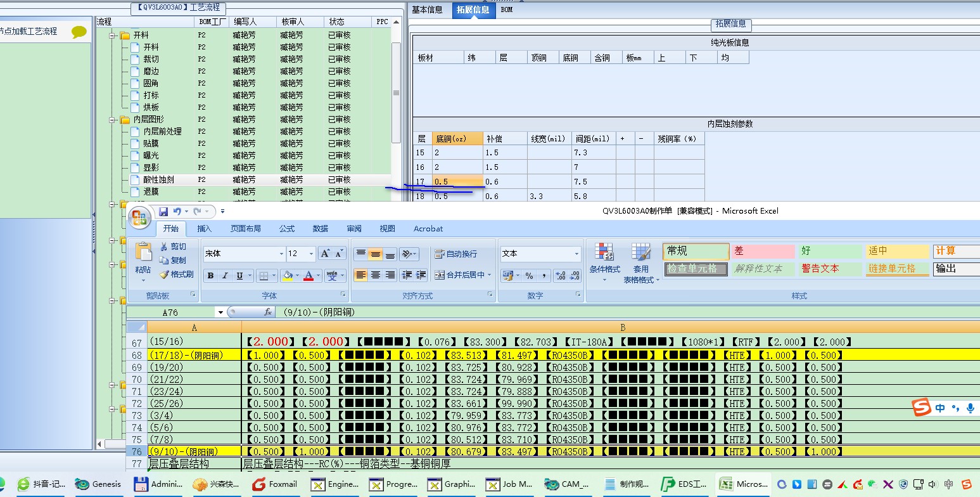
Task: Save the Excel workbook via quick access
Action: 163,211
